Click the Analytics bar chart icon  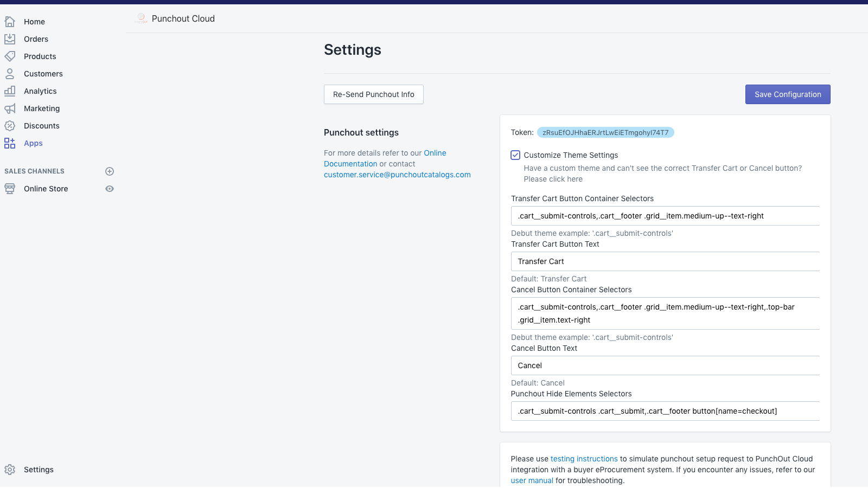click(x=10, y=91)
